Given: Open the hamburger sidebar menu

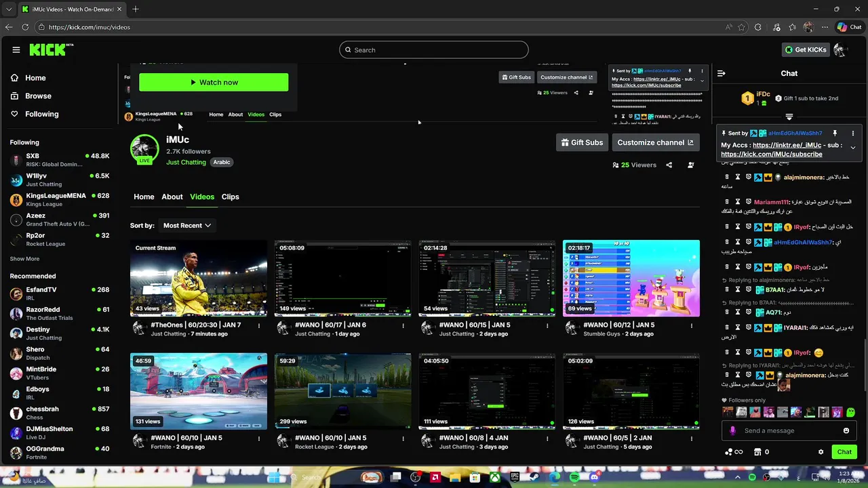Looking at the screenshot, I should click(16, 49).
